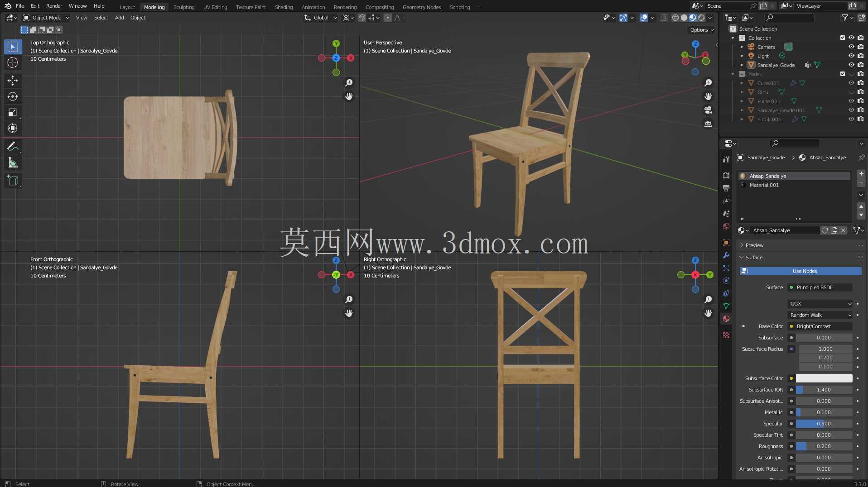Hide the Camera object via eye icon
Viewport: 868px width, 487px height.
(851, 47)
